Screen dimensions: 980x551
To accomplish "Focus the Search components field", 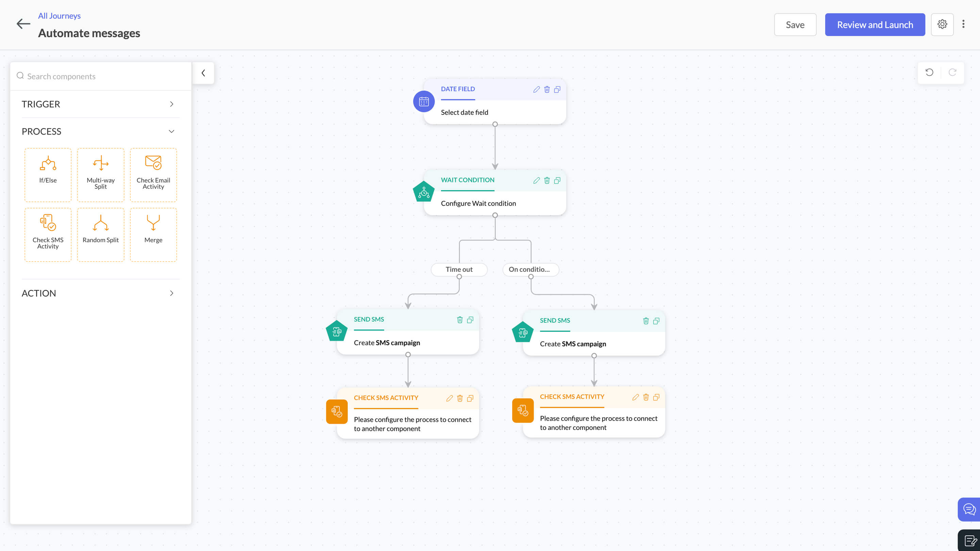I will pos(101,77).
